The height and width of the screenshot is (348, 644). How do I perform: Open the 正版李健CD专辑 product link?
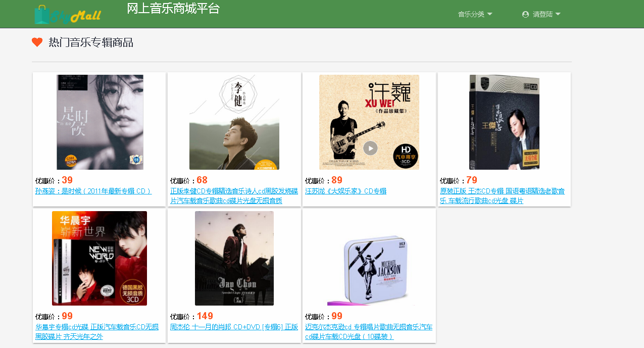tap(234, 196)
